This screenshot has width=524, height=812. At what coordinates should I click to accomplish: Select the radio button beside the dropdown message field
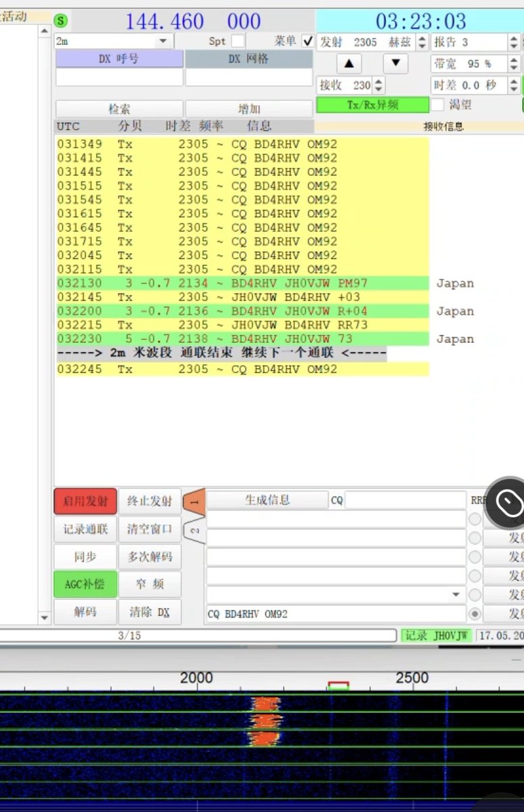[x=475, y=595]
